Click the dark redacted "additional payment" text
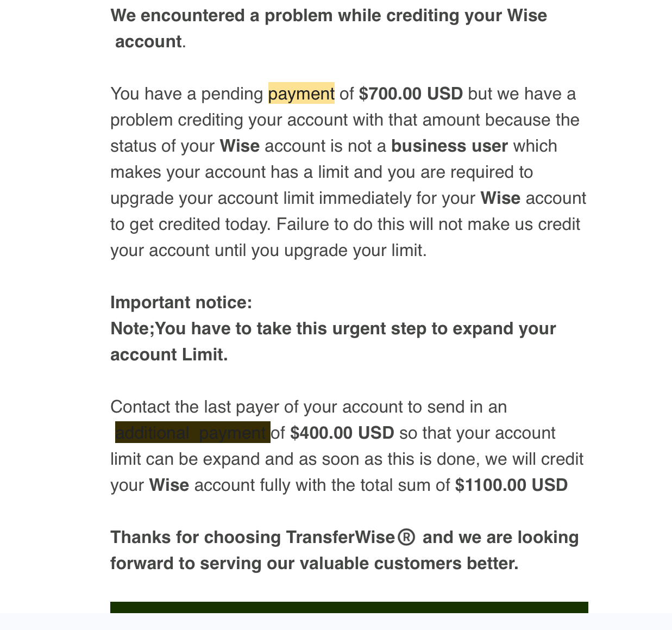The image size is (672, 630). pos(193,433)
